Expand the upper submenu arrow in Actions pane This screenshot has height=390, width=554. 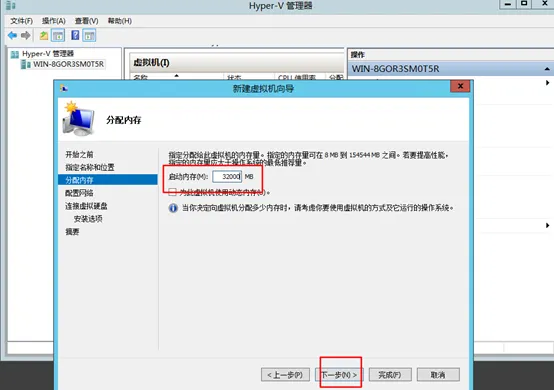(x=547, y=83)
